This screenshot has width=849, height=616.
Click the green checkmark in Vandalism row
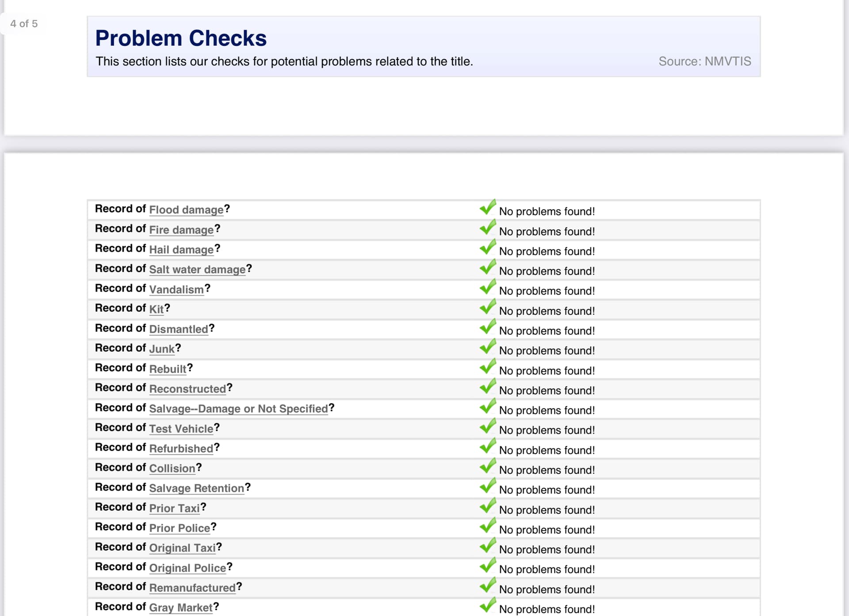click(x=488, y=287)
